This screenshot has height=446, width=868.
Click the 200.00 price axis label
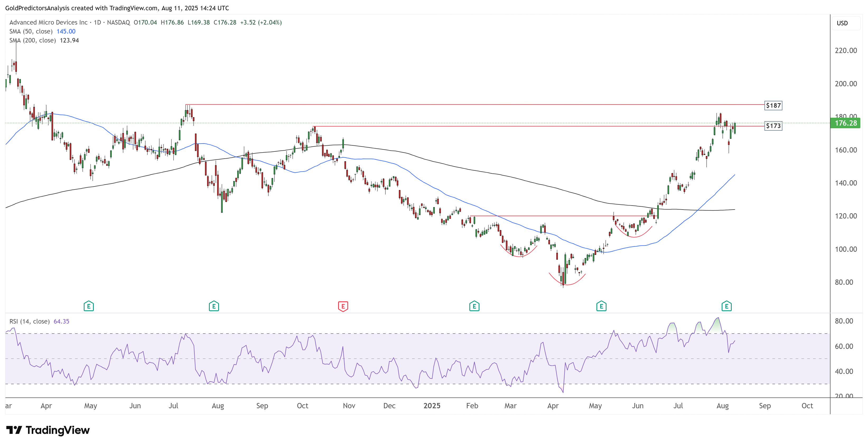(x=846, y=84)
